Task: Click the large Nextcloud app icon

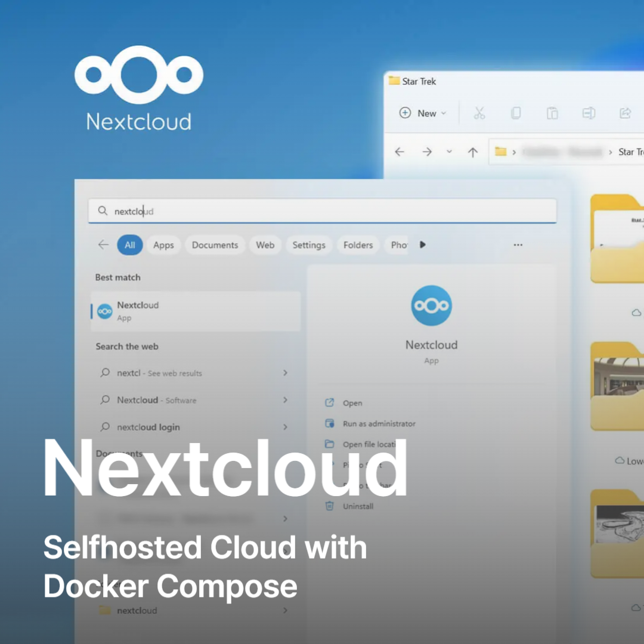Action: pyautogui.click(x=431, y=305)
